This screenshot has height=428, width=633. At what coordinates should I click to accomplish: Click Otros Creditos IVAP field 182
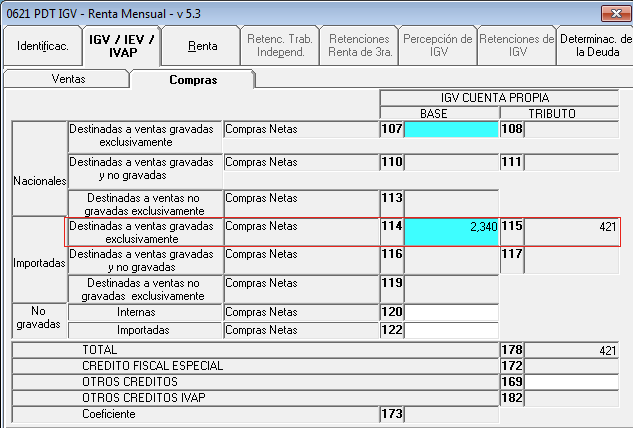pyautogui.click(x=571, y=399)
